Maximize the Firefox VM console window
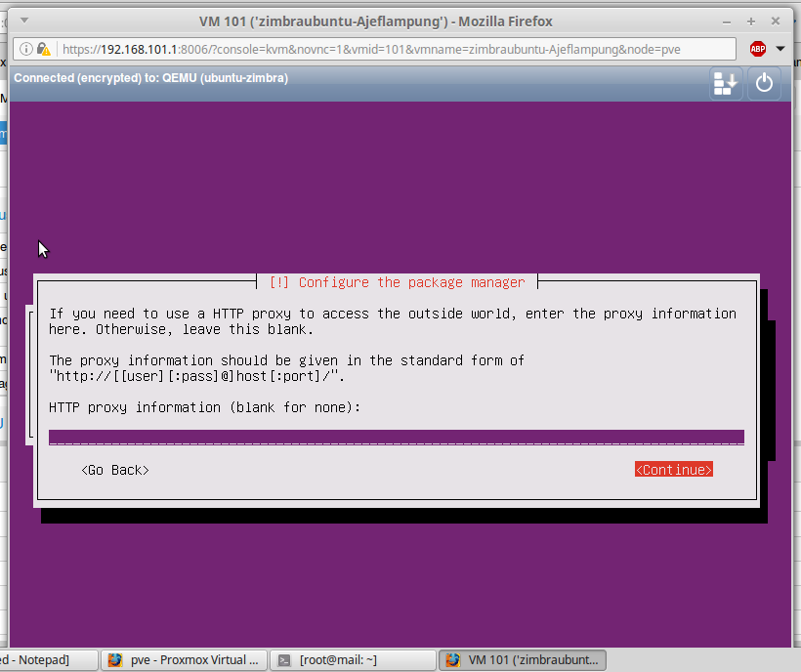Image resolution: width=801 pixels, height=672 pixels. [x=751, y=21]
